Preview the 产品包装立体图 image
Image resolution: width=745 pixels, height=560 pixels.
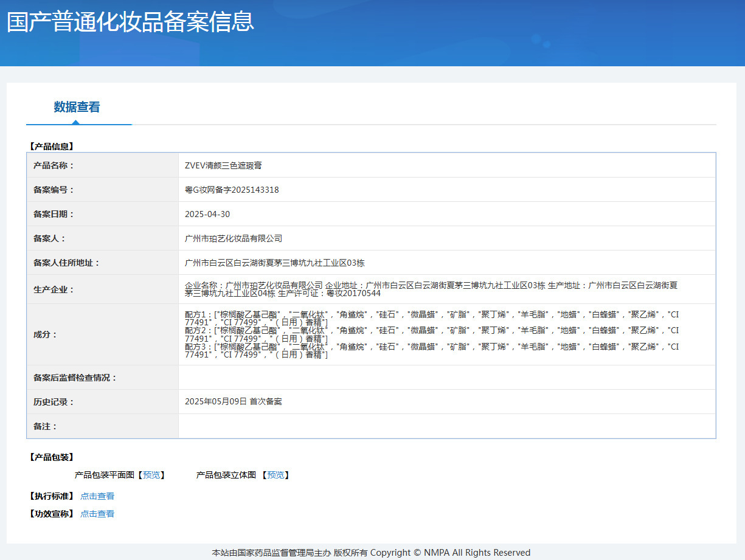tap(277, 475)
